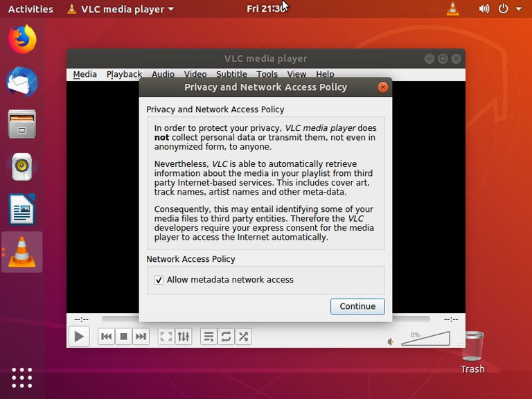This screenshot has width=532, height=399.
Task: Close the VLC main window
Action: tap(456, 59)
